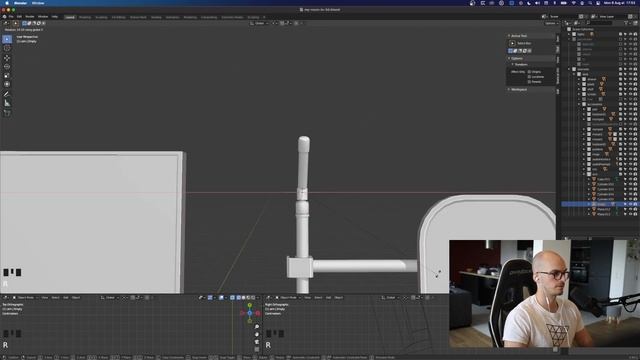Select the Measure tool
This screenshot has height=360, width=640.
coord(7,103)
